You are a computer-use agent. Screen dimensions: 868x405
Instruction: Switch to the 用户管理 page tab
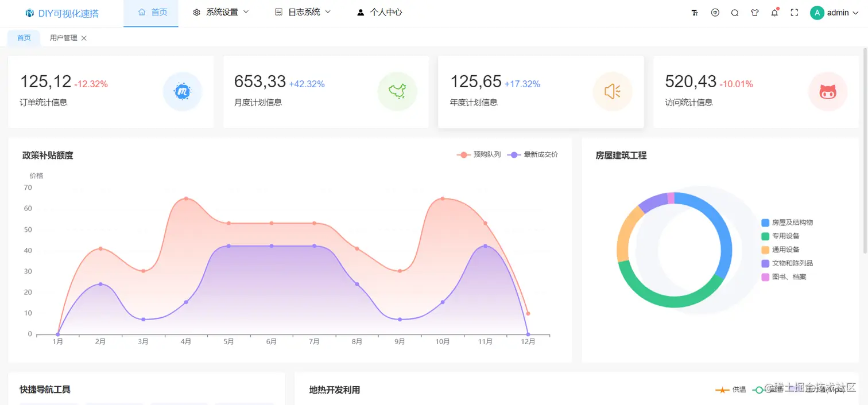coord(63,38)
